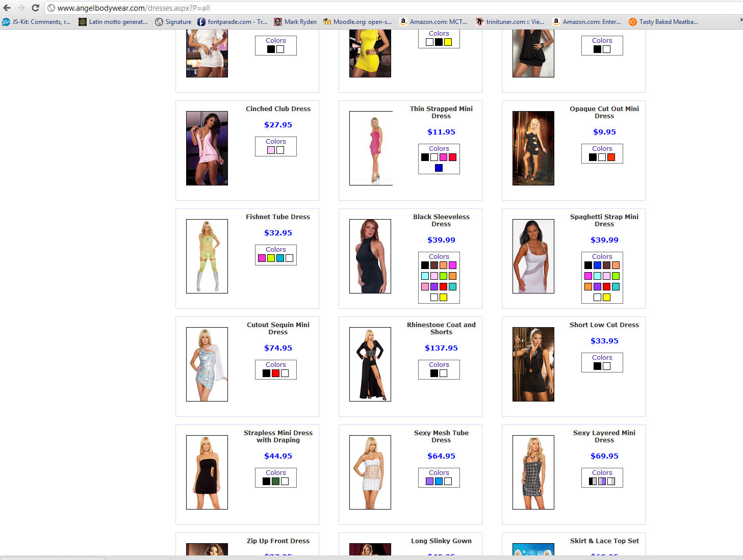Open the fontparade.com bookmark
The width and height of the screenshot is (743, 560).
tap(233, 22)
